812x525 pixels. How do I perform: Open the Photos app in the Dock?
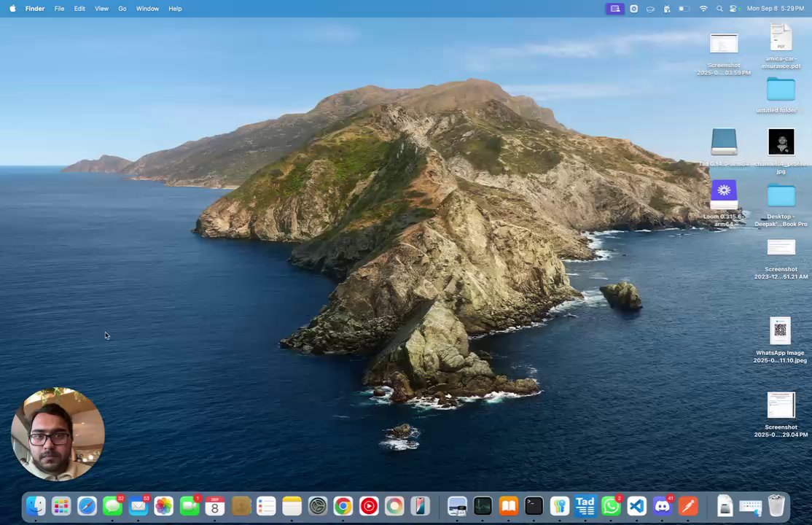coord(163,505)
